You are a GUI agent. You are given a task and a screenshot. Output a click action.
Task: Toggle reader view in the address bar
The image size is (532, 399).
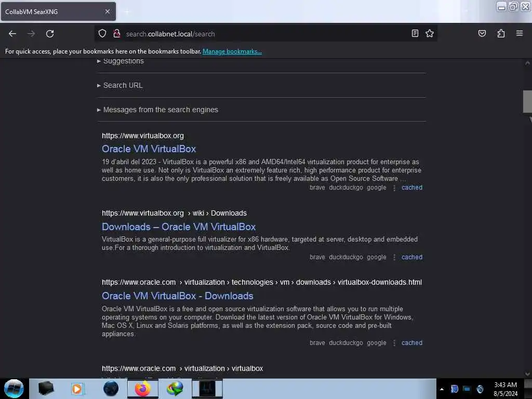tap(415, 33)
